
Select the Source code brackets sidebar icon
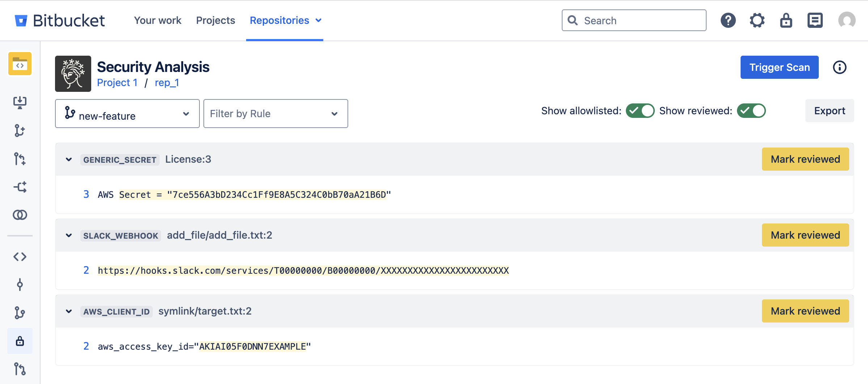(x=20, y=257)
